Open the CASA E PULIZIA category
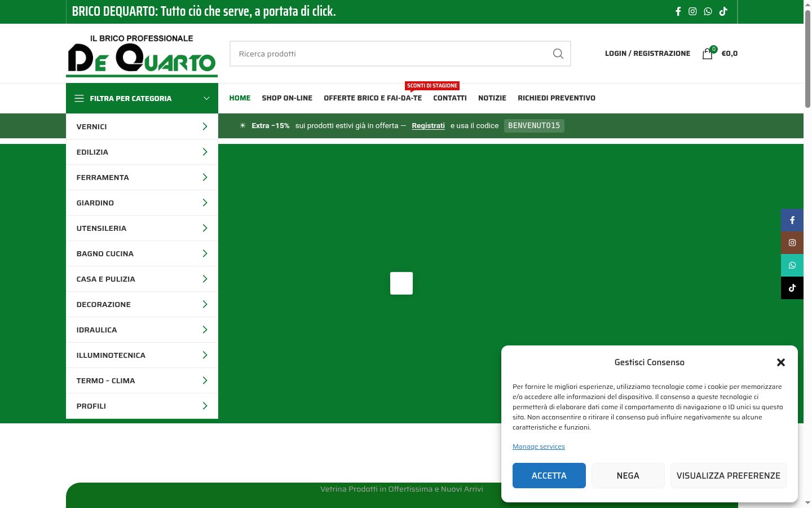Screen dimensions: 812x508 pyautogui.click(x=142, y=279)
